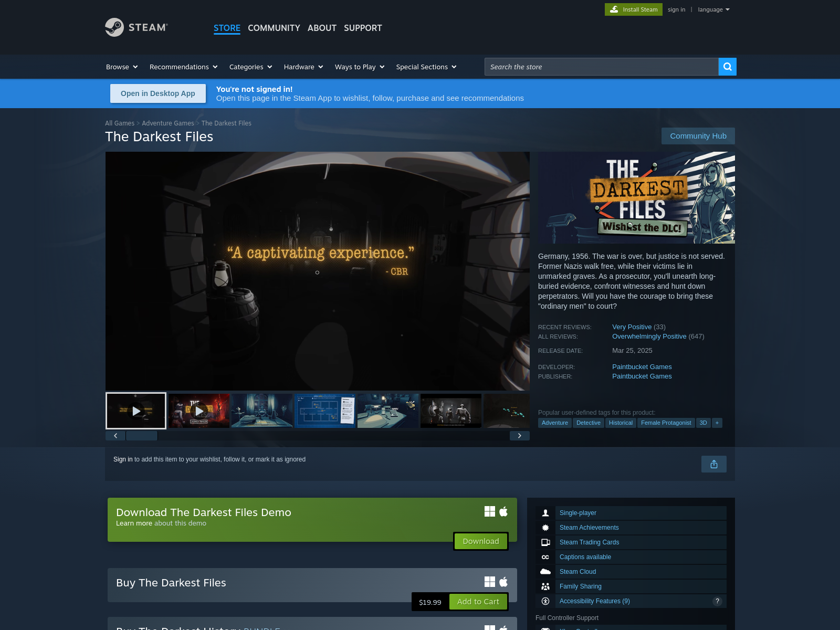The height and width of the screenshot is (630, 840).
Task: Click the Steam logo icon
Action: pos(114,27)
